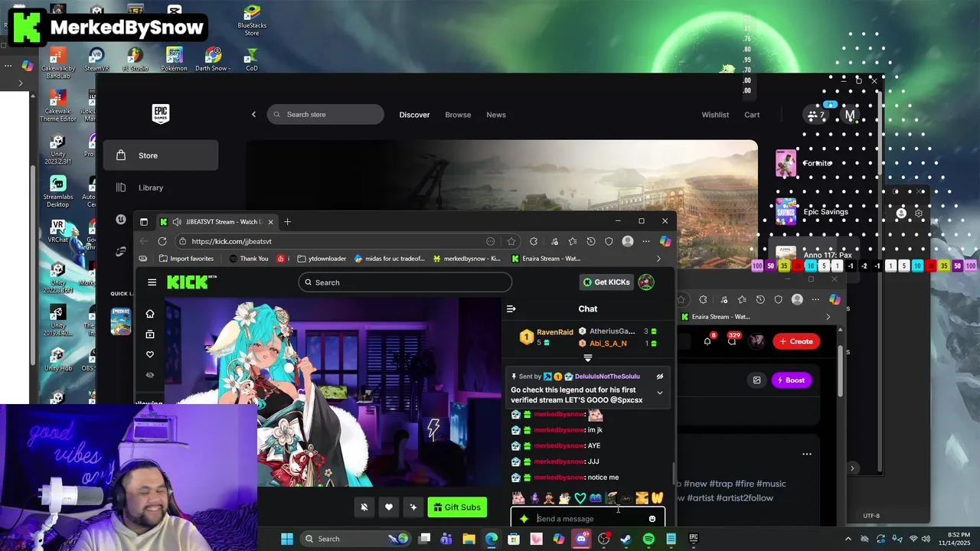Viewport: 980px width, 551px height.
Task: Click the Get KICKs button
Action: tap(606, 282)
